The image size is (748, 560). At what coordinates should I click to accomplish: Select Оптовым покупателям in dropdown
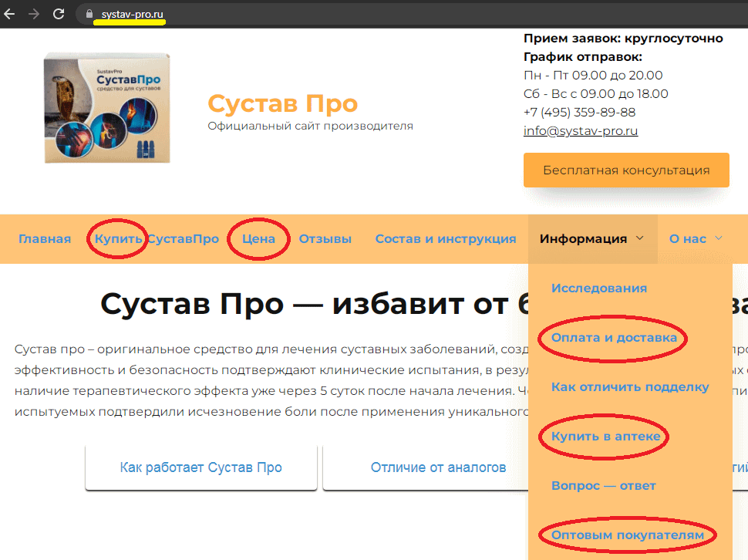point(628,535)
